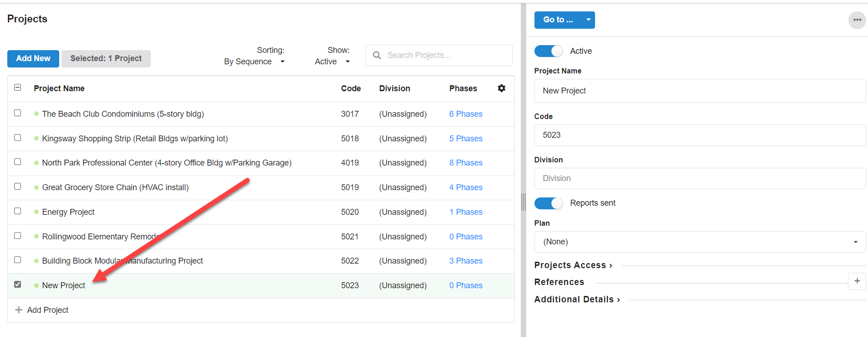Viewport: 868px width, 337px height.
Task: Open the Show Active dropdown
Action: pyautogui.click(x=332, y=62)
